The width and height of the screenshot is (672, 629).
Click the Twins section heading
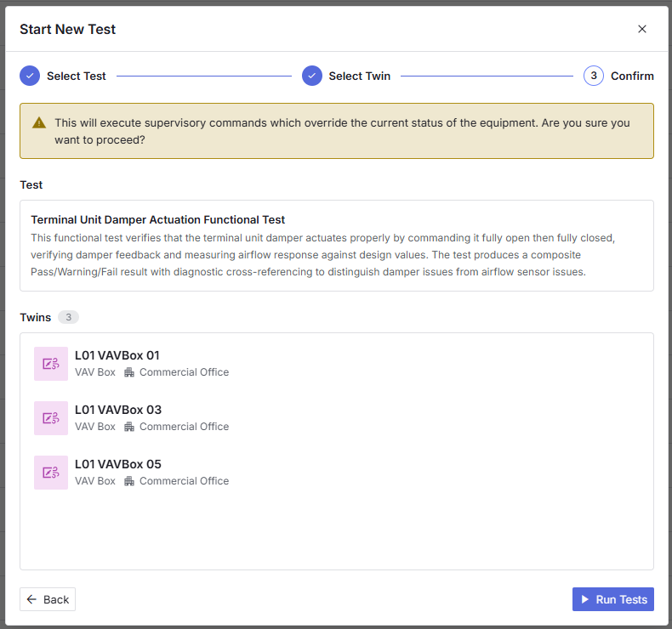pos(36,317)
